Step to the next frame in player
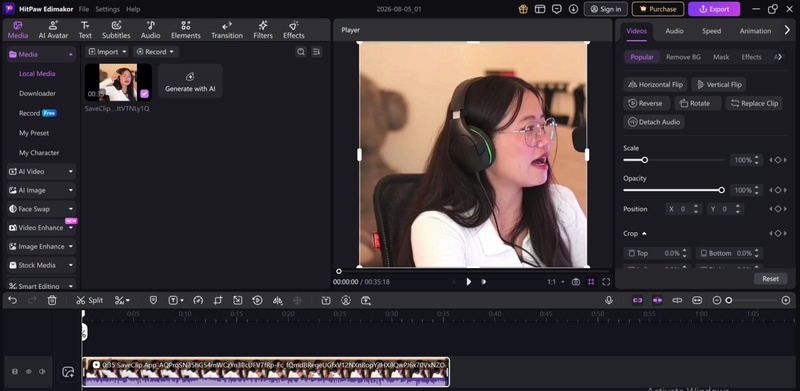Screen dimensions: 800x391 [x=483, y=282]
